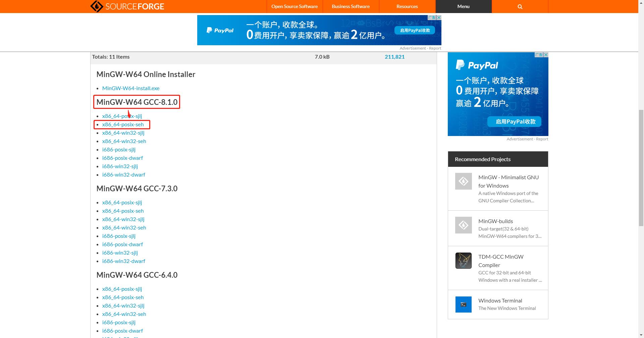Open GCC-8.1.0 i686-win32-sjlj link
Image resolution: width=644 pixels, height=338 pixels.
coord(120,166)
